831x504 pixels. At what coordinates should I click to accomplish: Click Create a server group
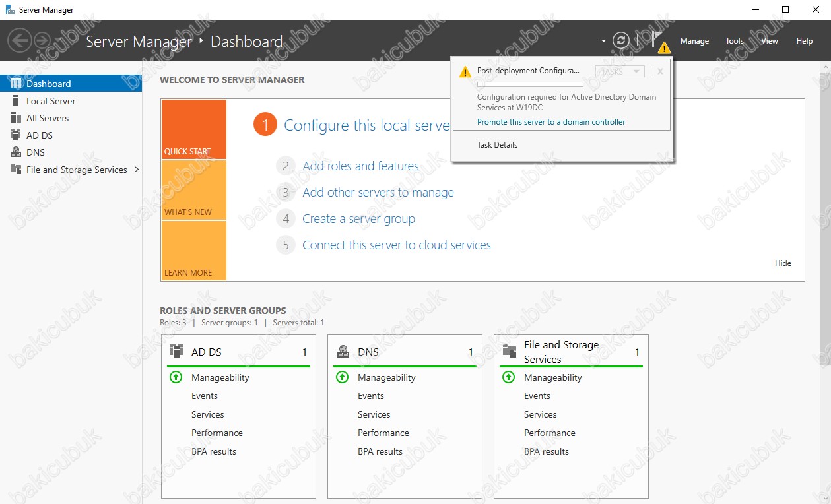(358, 219)
